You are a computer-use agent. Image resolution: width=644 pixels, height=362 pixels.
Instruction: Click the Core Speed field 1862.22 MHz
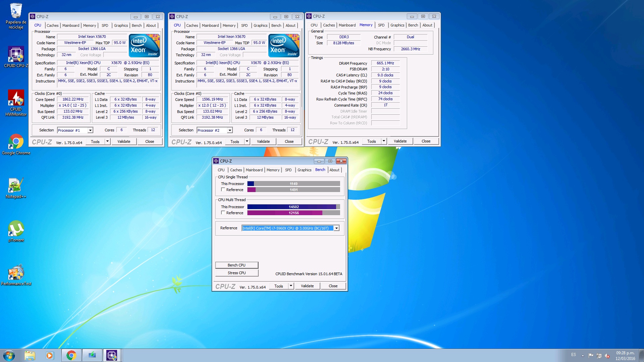pyautogui.click(x=73, y=99)
